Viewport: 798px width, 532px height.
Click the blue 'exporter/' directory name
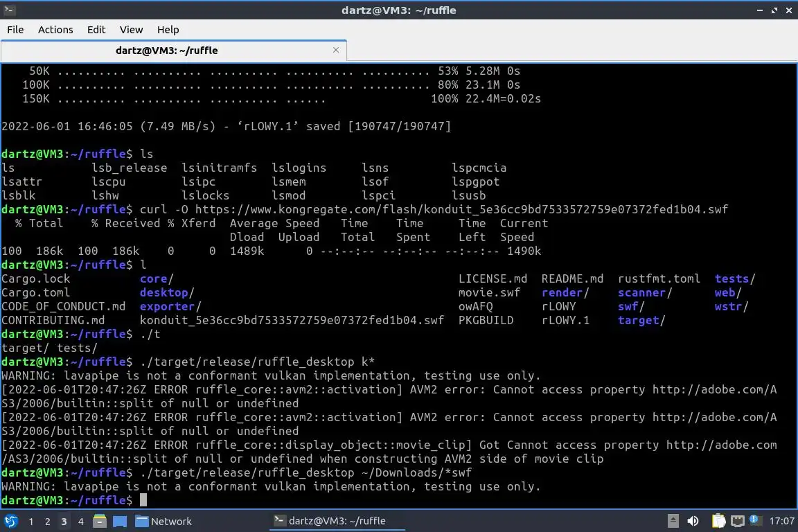[x=170, y=306]
